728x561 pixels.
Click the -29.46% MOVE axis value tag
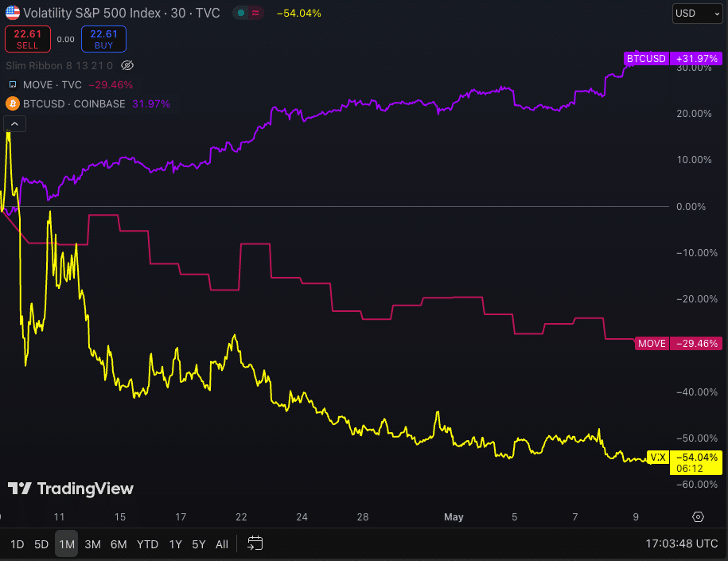point(696,343)
